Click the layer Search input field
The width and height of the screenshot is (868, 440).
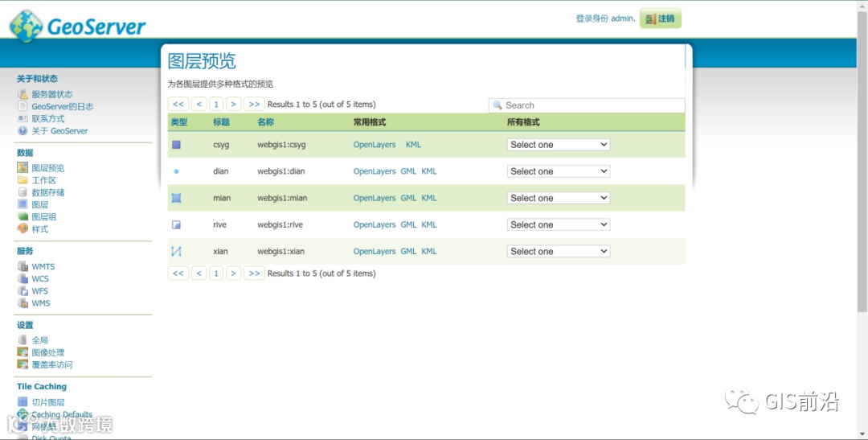click(x=587, y=105)
